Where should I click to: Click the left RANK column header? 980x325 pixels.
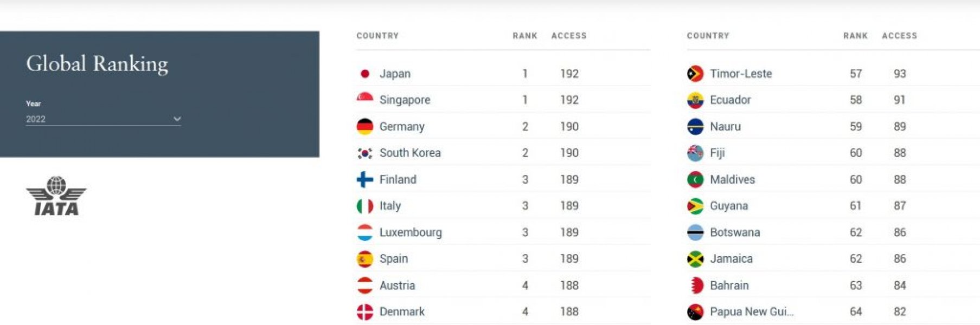tap(524, 36)
